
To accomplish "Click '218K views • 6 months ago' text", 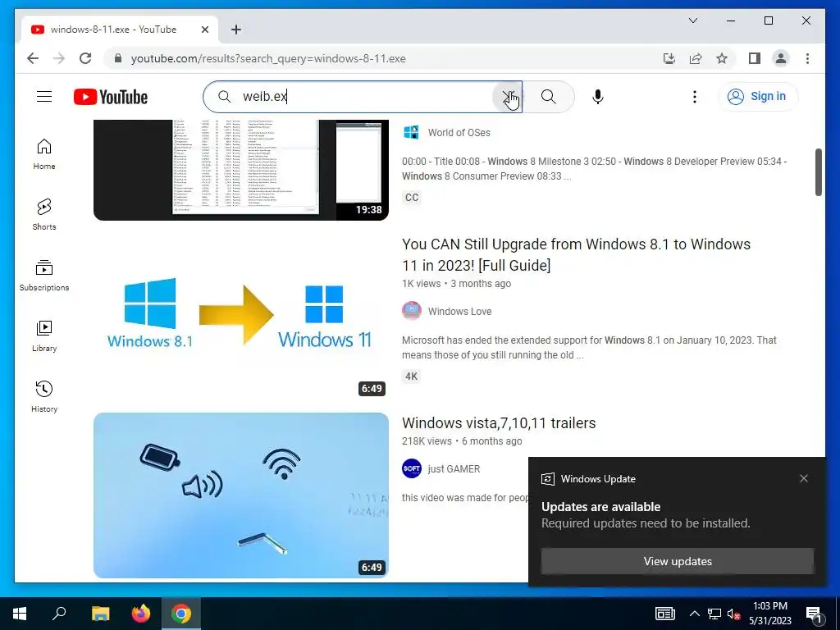I will click(x=462, y=441).
